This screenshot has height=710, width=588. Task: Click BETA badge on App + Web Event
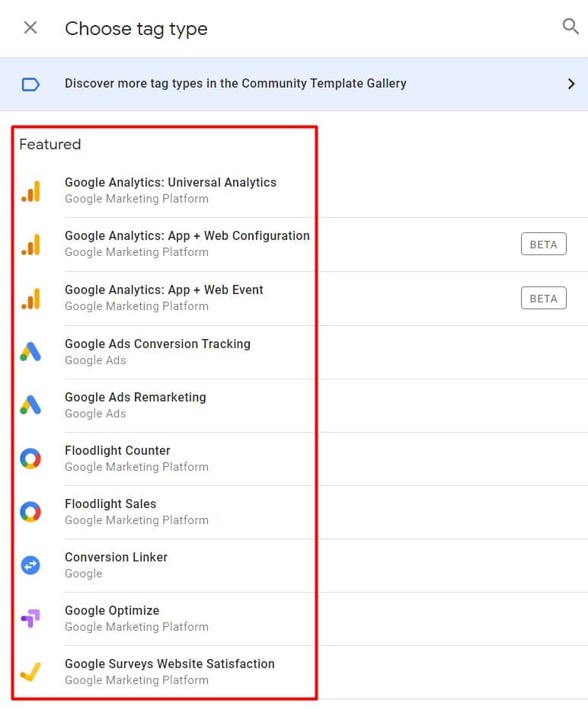tap(543, 298)
